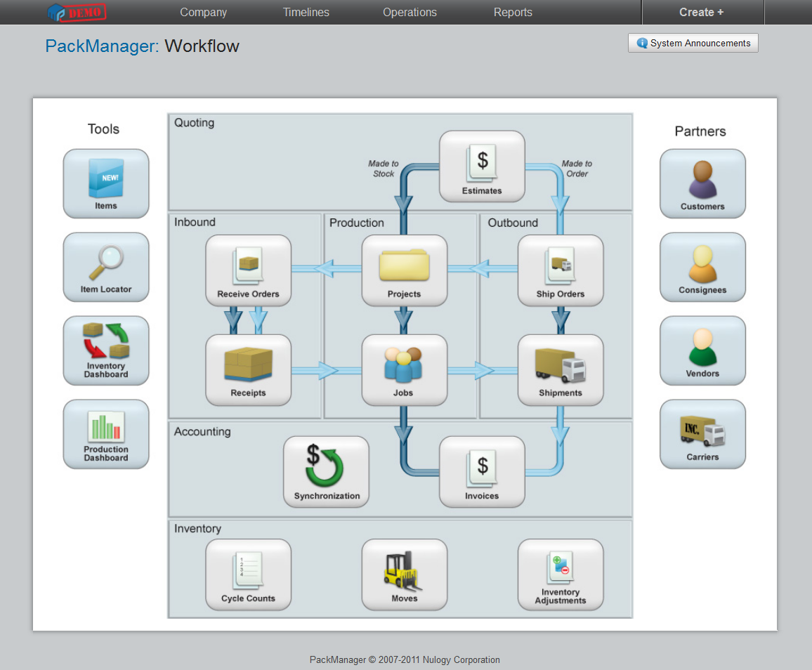Open the Receipts boxes icon

pos(248,369)
